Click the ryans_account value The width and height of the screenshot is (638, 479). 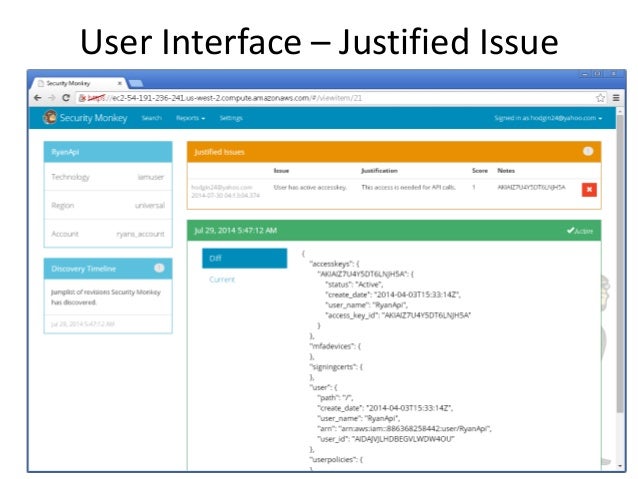[140, 234]
